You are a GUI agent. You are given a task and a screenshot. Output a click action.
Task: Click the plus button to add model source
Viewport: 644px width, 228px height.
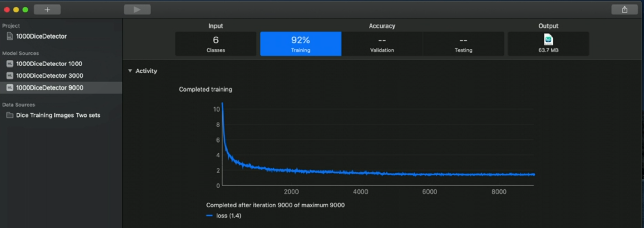[x=47, y=10]
